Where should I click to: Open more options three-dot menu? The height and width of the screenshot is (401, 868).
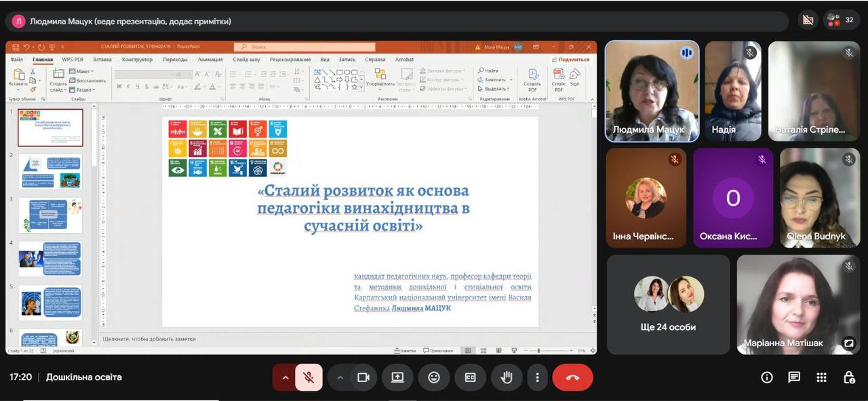point(537,377)
